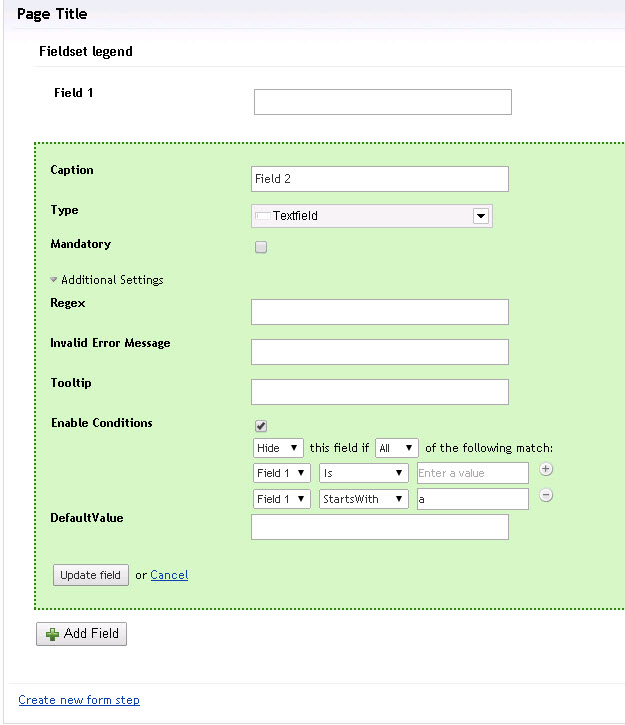Screen dimensions: 625x725
Task: Open first condition's Field 1 dropdown
Action: pyautogui.click(x=281, y=473)
